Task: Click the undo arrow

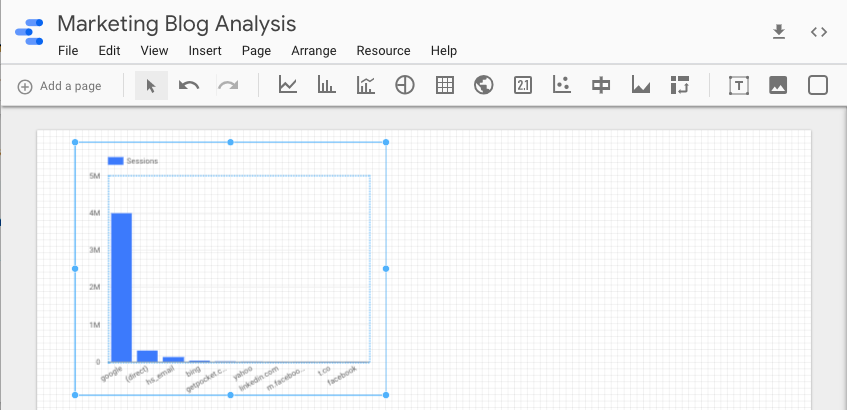Action: 189,86
